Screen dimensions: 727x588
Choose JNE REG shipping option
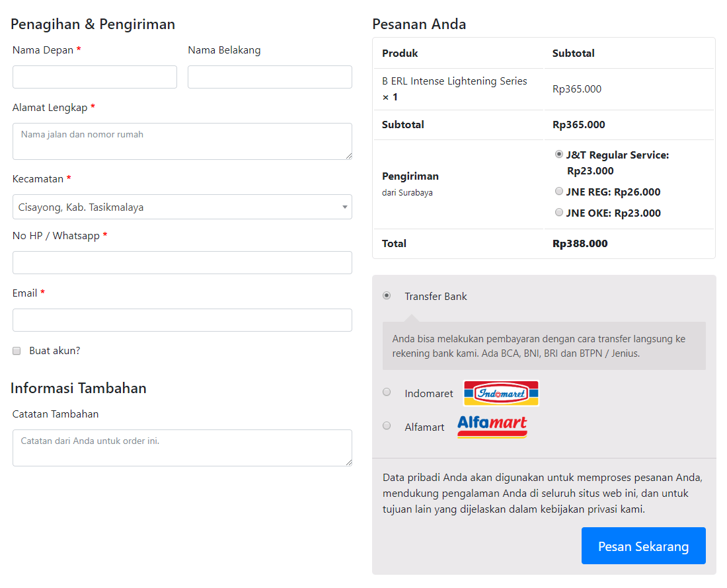559,192
